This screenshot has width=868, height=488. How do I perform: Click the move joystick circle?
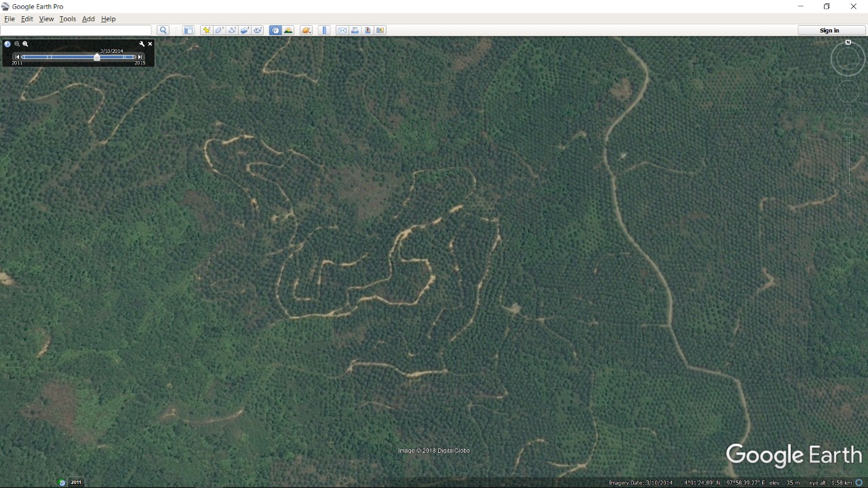(x=848, y=91)
